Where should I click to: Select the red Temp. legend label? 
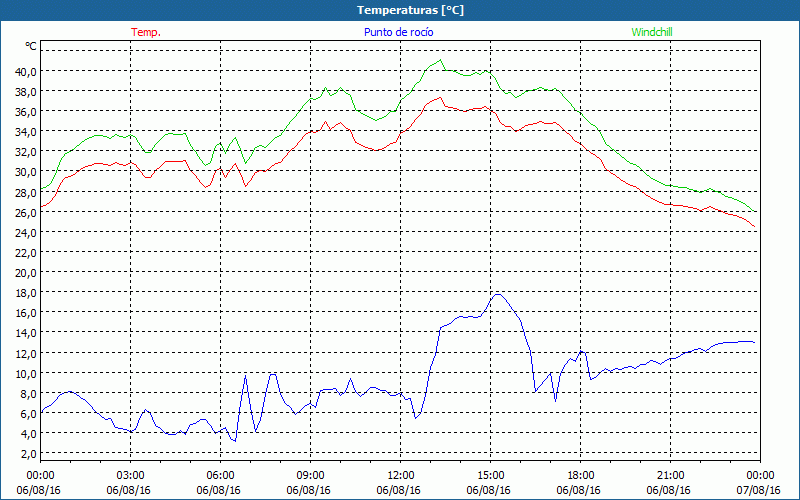[146, 32]
